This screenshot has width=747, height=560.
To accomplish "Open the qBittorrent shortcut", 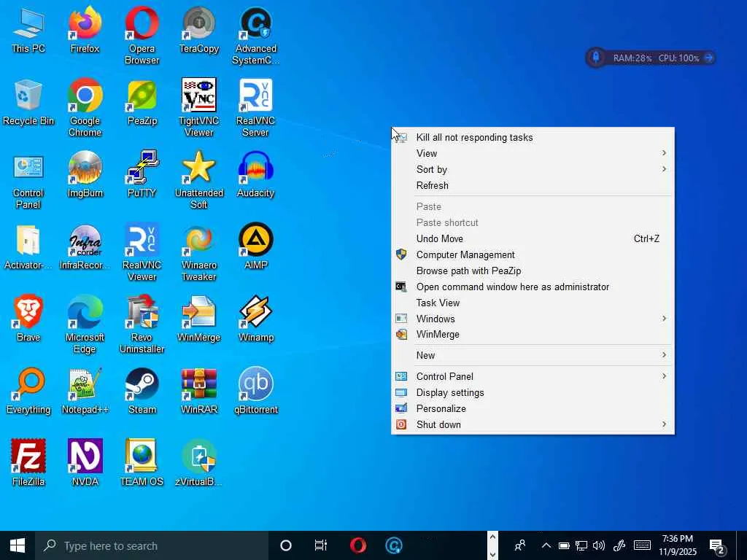I will coord(255,390).
